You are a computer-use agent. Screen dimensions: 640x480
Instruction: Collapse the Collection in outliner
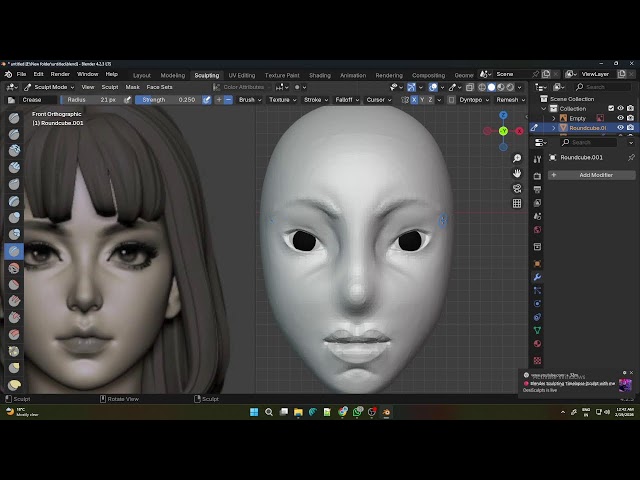click(544, 109)
